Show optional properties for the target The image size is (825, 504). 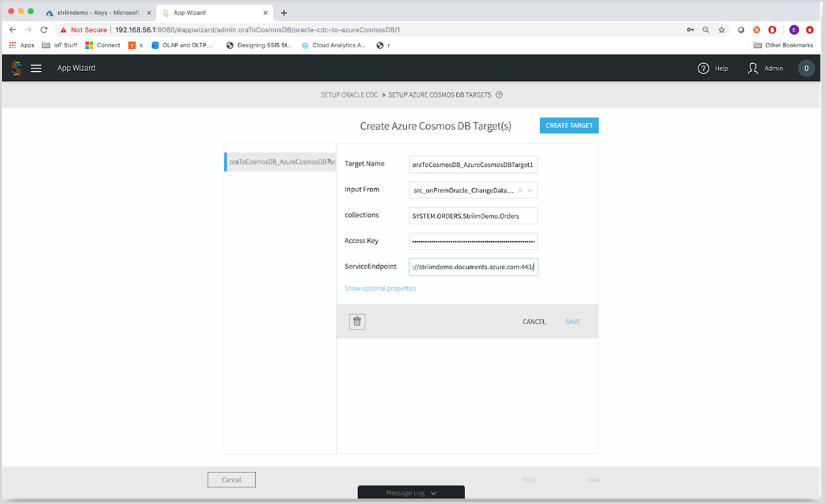(380, 288)
